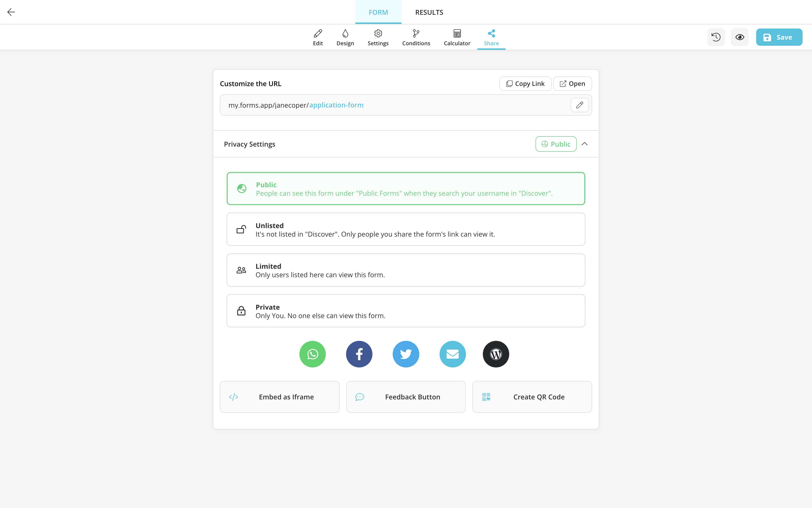The width and height of the screenshot is (812, 508).
Task: Open the Settings gear section
Action: 378,37
